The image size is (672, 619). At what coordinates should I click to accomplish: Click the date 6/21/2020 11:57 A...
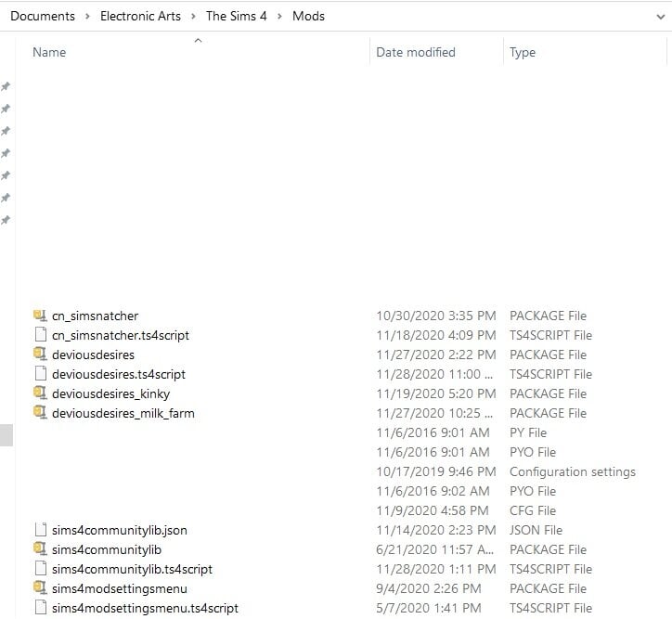click(434, 549)
